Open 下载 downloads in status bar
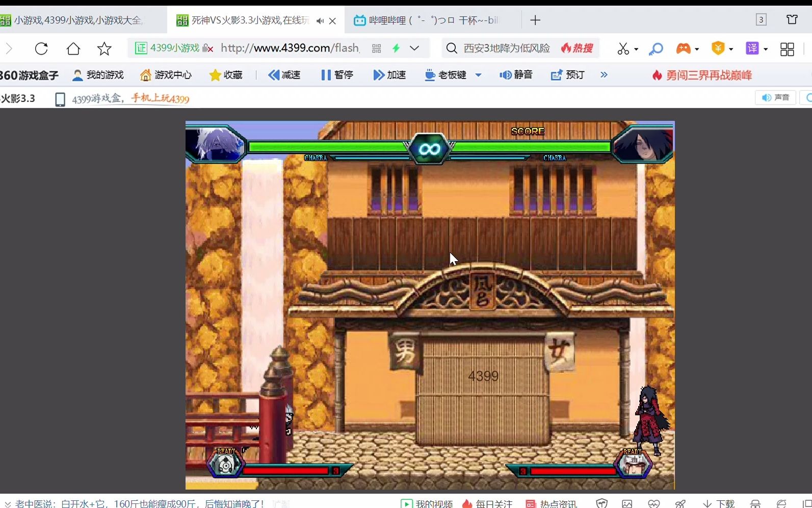 point(719,503)
